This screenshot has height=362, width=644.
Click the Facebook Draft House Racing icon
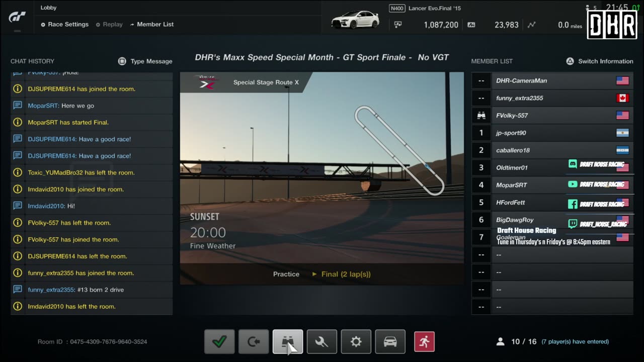(573, 204)
